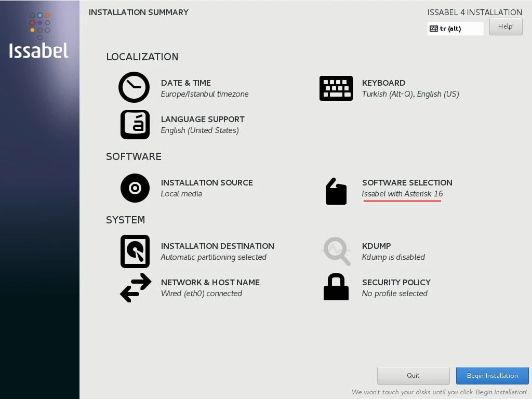Click 'Issabel with Asterisk 16' text
532x399 pixels.
click(402, 194)
